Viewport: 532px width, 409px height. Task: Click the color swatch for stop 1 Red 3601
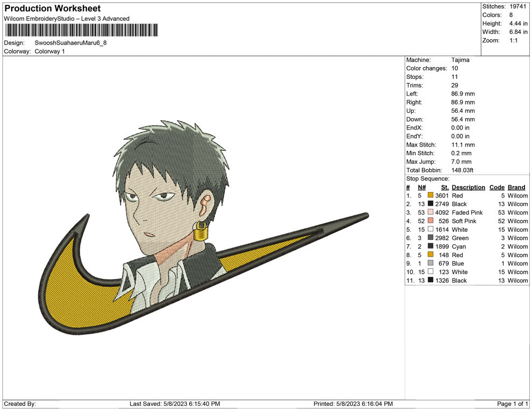pyautogui.click(x=430, y=195)
